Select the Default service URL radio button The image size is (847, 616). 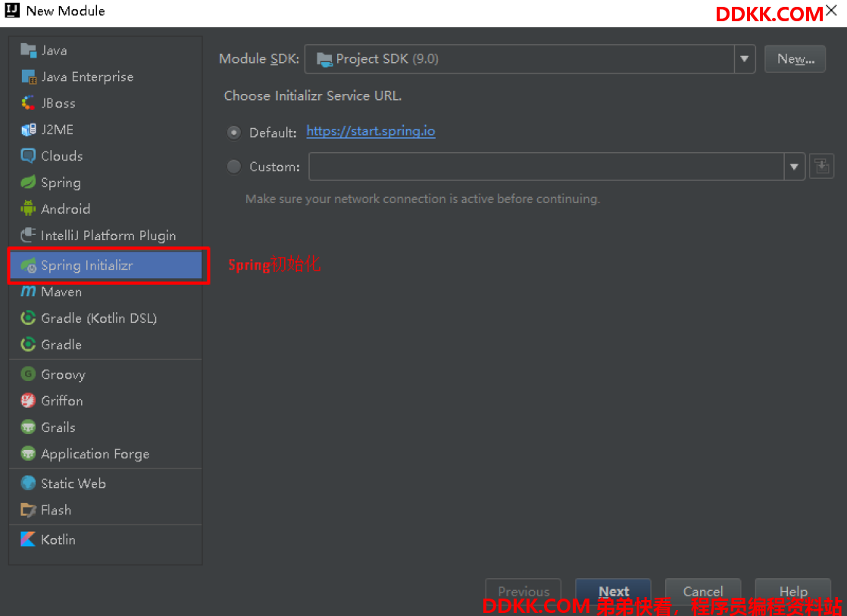click(x=234, y=133)
